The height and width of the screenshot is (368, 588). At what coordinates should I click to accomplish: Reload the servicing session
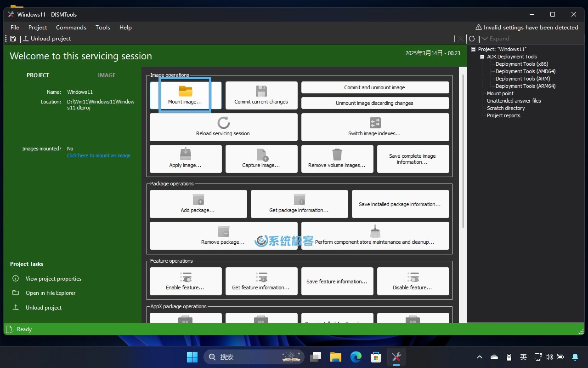[x=223, y=127]
